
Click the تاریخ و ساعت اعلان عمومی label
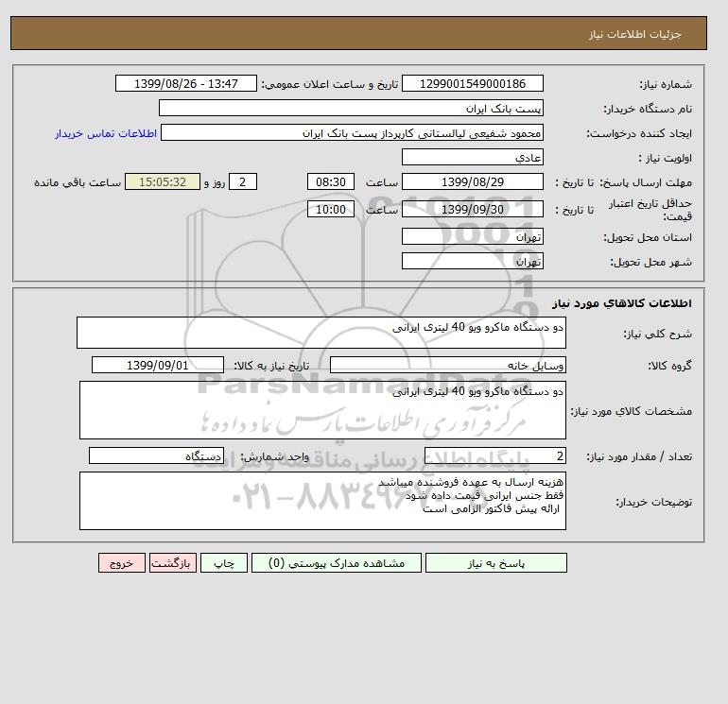pos(330,84)
